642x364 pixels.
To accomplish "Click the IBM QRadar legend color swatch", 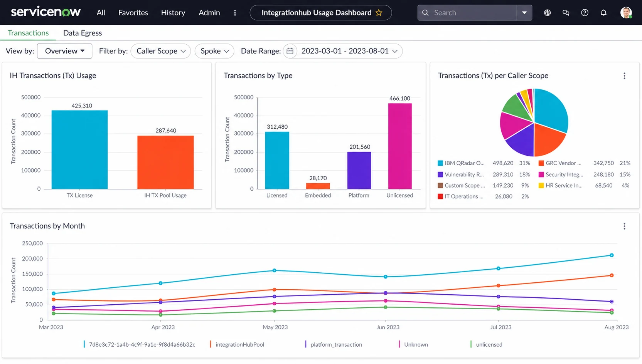I will 440,163.
